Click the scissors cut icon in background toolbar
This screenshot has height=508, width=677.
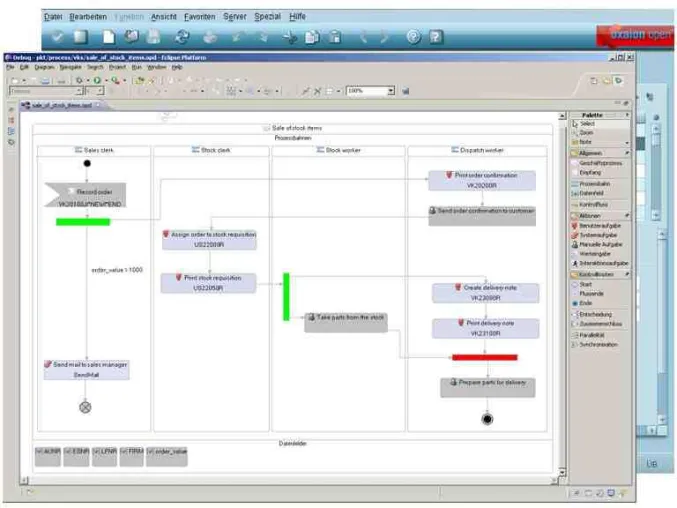(x=289, y=38)
